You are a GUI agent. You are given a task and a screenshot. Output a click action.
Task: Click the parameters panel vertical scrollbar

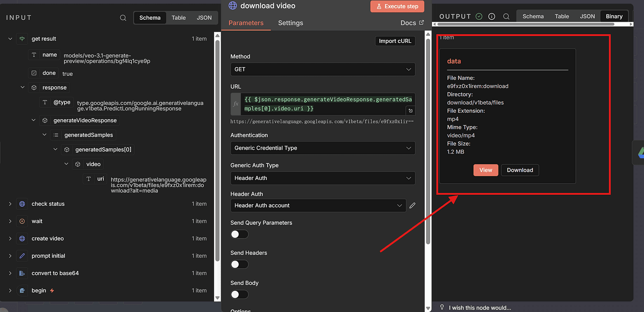[428, 138]
